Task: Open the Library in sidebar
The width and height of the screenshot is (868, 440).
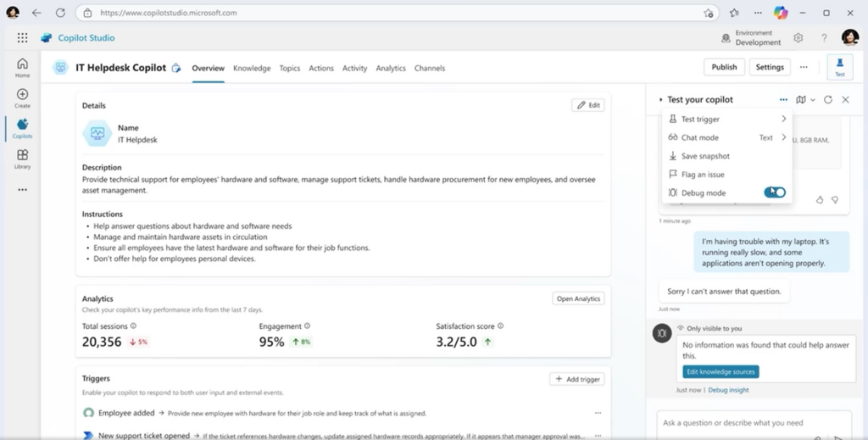Action: tap(22, 159)
